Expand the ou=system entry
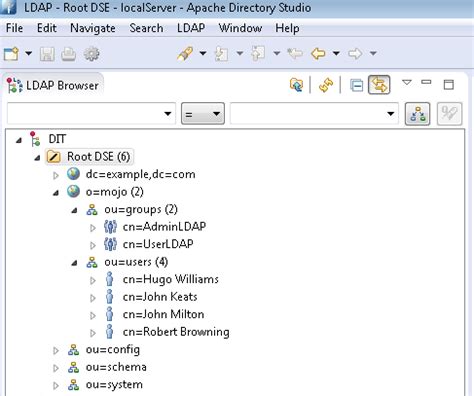The image size is (474, 396). click(x=56, y=386)
